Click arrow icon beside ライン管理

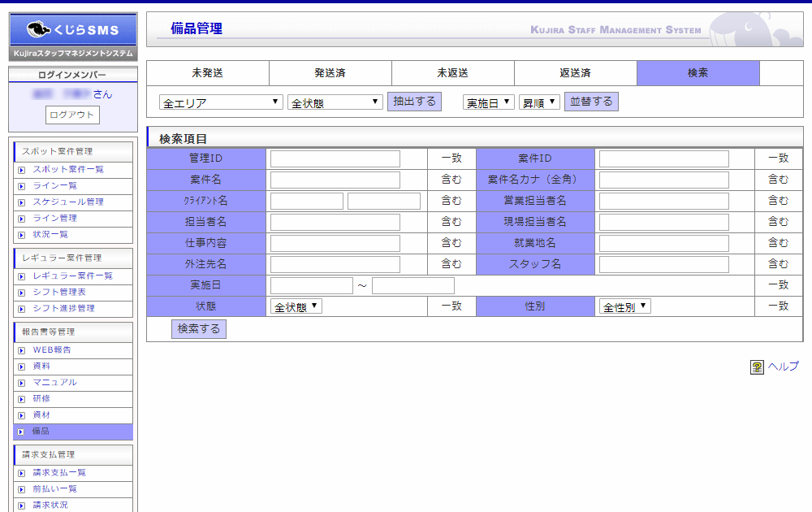(22, 219)
